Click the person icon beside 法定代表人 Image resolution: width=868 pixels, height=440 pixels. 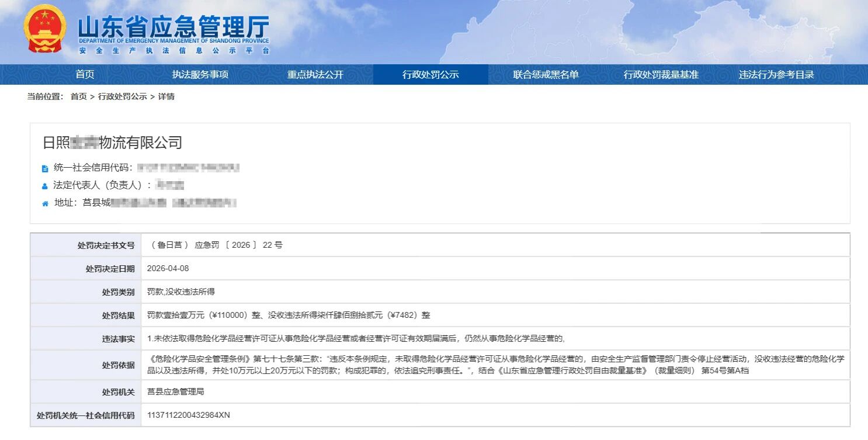coord(45,186)
